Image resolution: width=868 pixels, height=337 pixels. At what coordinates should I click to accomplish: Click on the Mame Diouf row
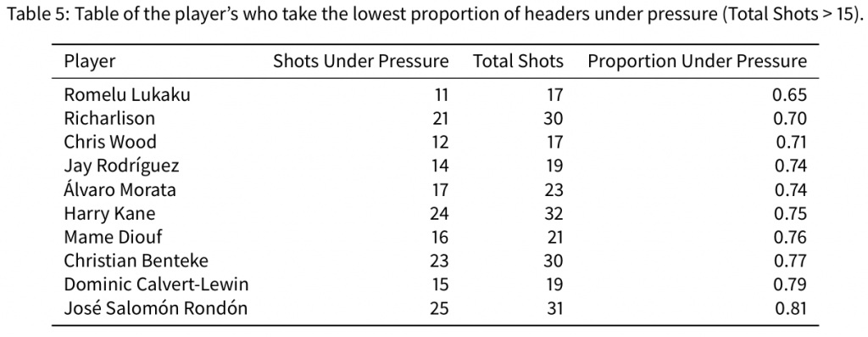tap(434, 237)
